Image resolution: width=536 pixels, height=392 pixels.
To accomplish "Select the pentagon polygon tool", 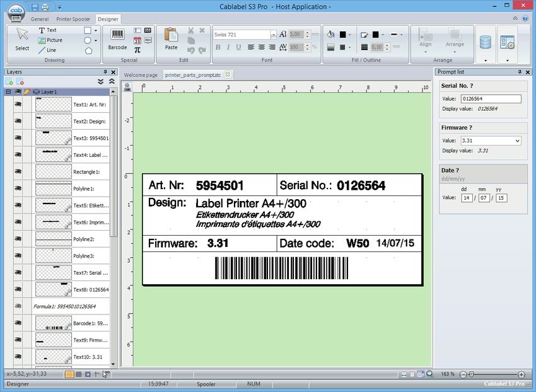I will pyautogui.click(x=88, y=50).
